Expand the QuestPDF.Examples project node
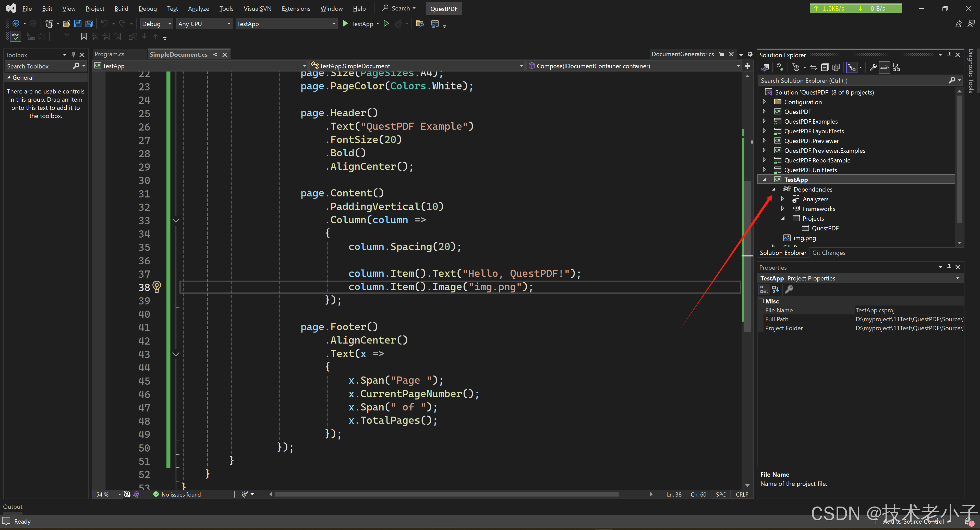 tap(764, 122)
